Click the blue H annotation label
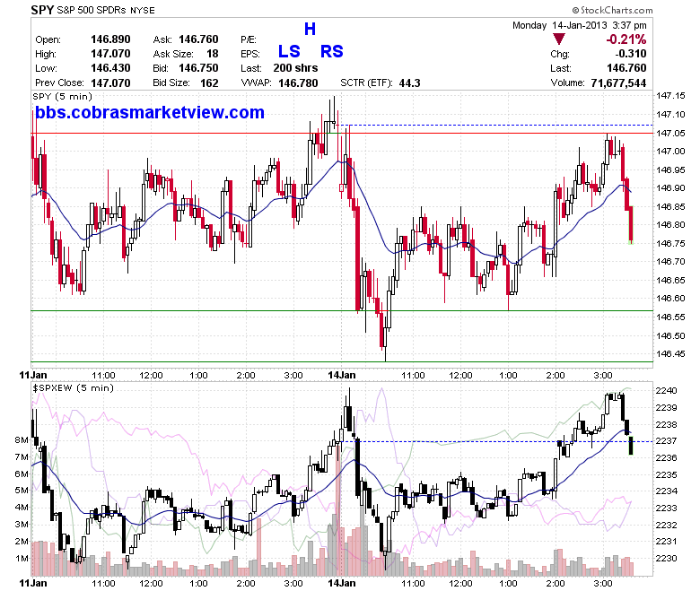Image resolution: width=700 pixels, height=591 pixels. point(310,29)
